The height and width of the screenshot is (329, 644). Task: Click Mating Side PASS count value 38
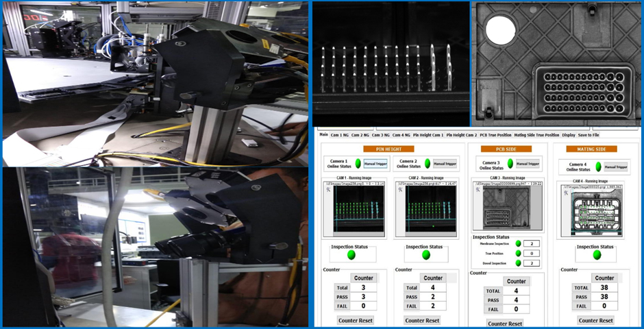[604, 297]
